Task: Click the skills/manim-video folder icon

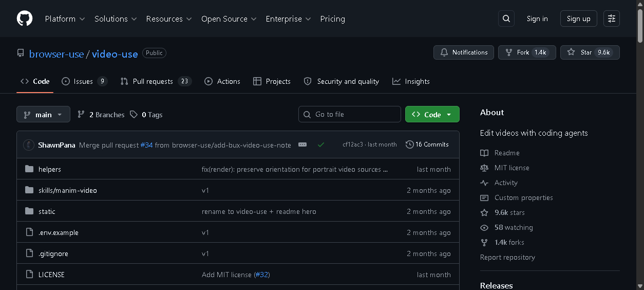Action: [29, 190]
